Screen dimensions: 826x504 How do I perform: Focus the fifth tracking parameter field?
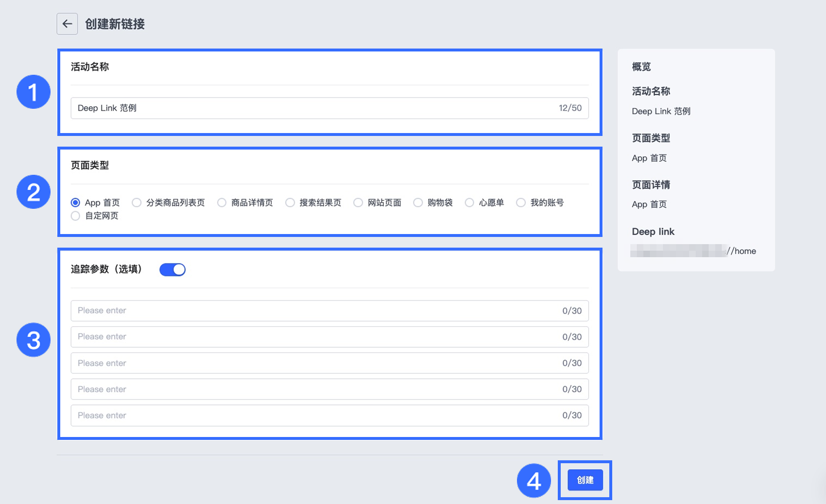(329, 416)
